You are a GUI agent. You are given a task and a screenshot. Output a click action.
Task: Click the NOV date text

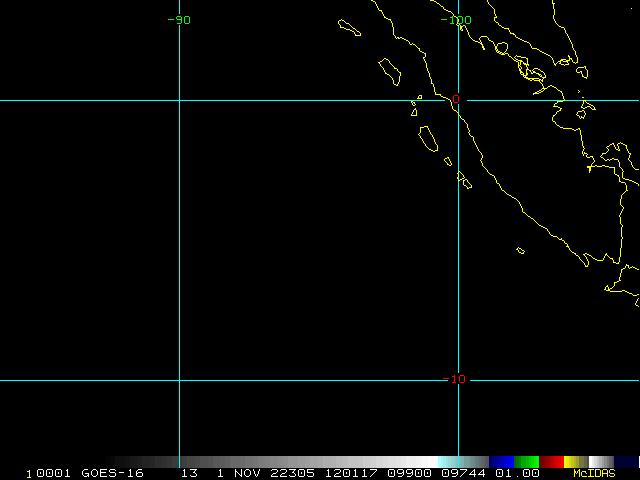click(247, 473)
